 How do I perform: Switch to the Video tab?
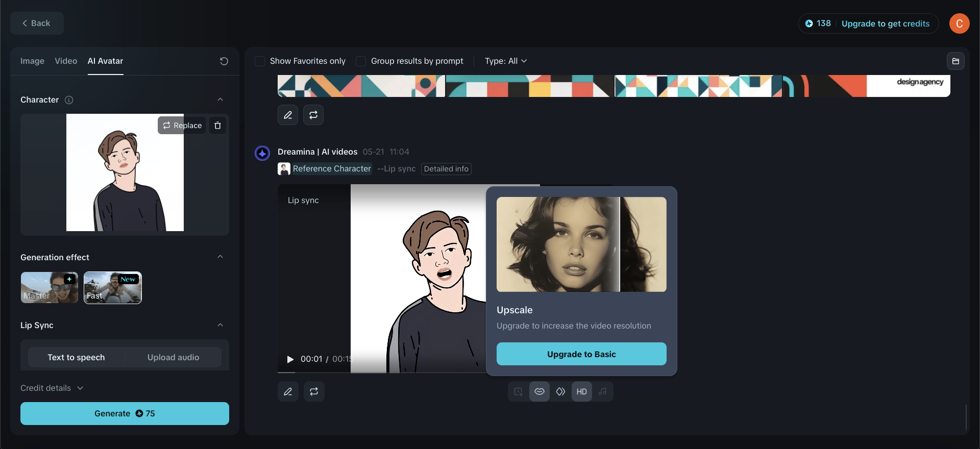[x=66, y=61]
